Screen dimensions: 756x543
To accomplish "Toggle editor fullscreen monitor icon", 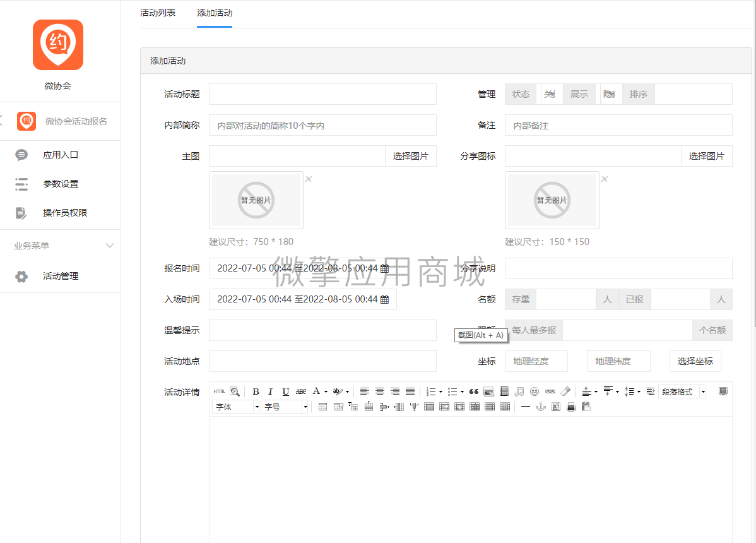I will pos(723,391).
